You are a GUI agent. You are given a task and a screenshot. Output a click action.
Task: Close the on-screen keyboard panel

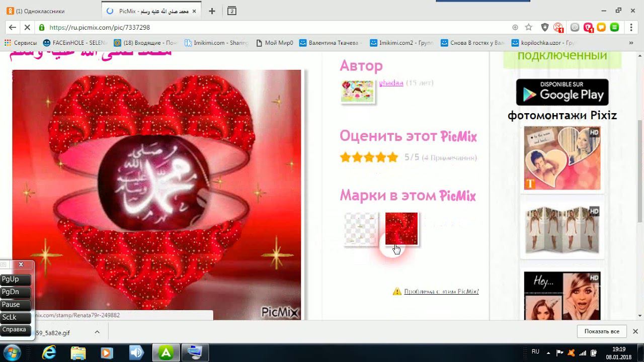pos(21,264)
